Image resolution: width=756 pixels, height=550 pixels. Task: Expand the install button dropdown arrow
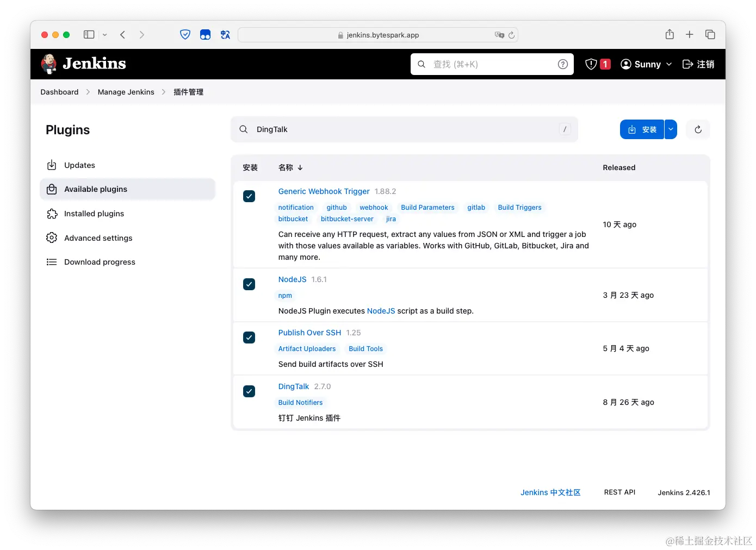[671, 129]
